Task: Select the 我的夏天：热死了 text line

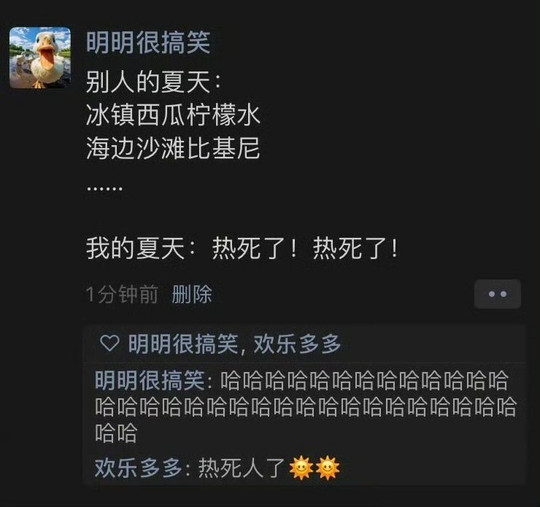Action: 242,248
